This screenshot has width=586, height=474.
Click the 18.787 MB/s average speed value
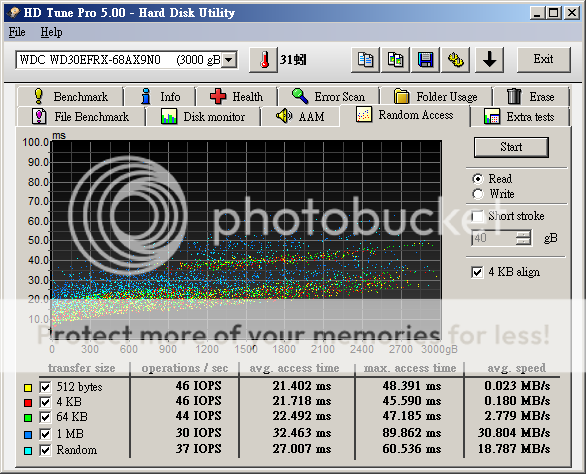(514, 449)
